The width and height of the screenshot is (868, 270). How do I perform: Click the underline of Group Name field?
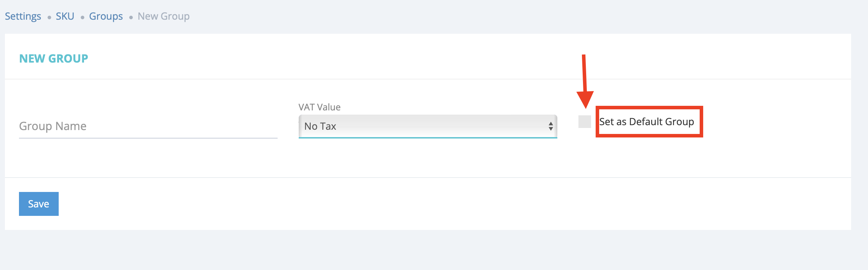[x=148, y=138]
